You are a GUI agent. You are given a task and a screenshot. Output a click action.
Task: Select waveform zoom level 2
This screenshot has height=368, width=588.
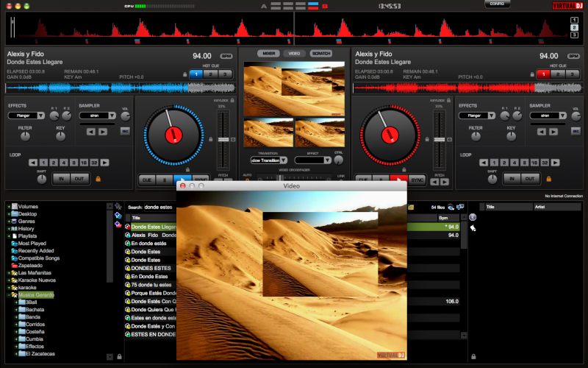pos(574,27)
